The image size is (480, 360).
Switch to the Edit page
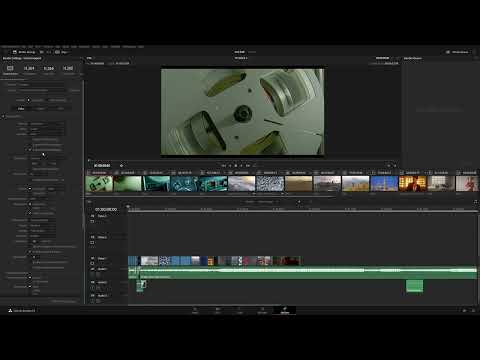[218, 310]
